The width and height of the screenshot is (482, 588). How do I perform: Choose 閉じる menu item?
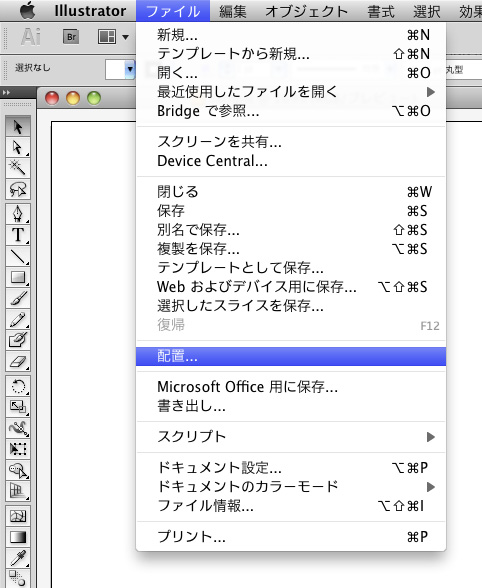pyautogui.click(x=291, y=192)
